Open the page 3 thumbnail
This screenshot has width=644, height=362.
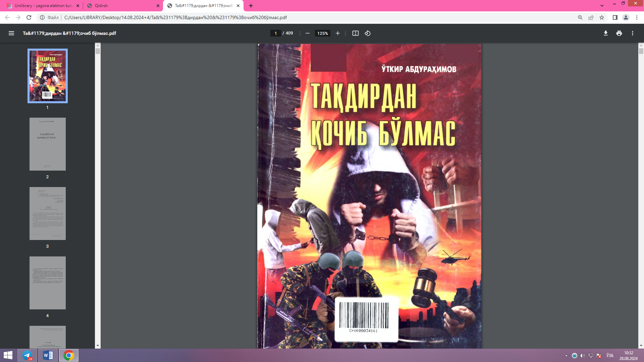pos(48,214)
